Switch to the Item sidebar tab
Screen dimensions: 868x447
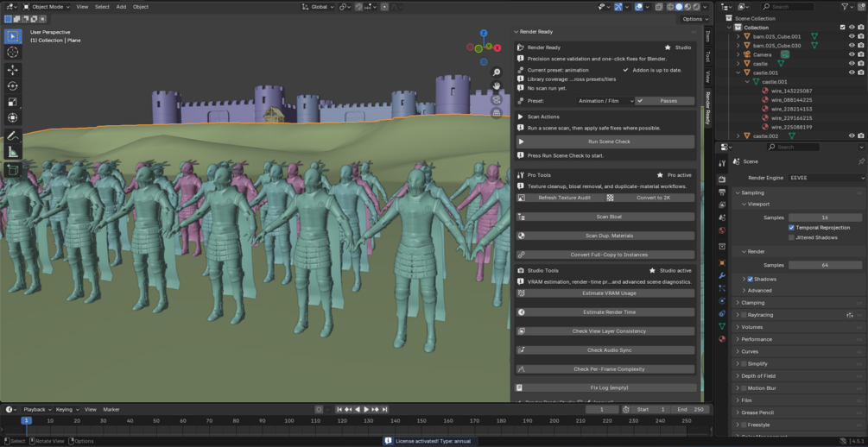point(707,37)
